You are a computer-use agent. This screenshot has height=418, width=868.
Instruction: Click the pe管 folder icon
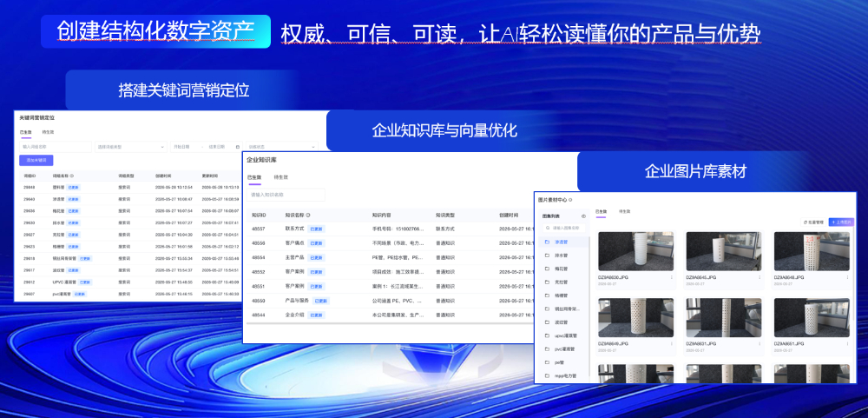(547, 362)
